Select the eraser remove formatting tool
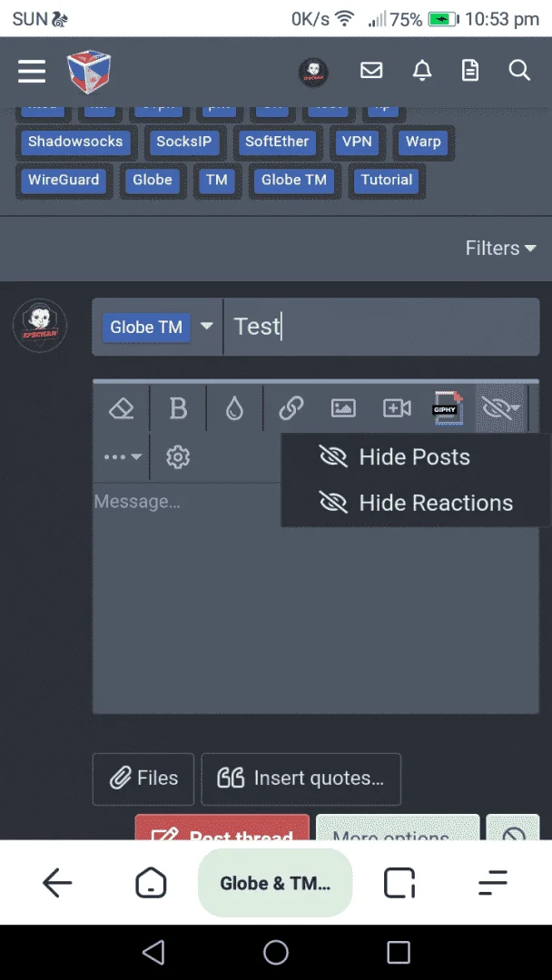Viewport: 552px width, 980px height. click(x=122, y=408)
